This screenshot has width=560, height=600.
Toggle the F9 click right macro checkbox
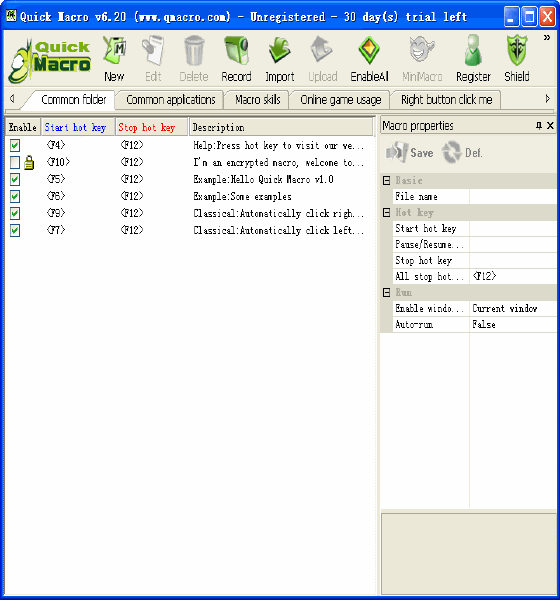click(x=15, y=214)
